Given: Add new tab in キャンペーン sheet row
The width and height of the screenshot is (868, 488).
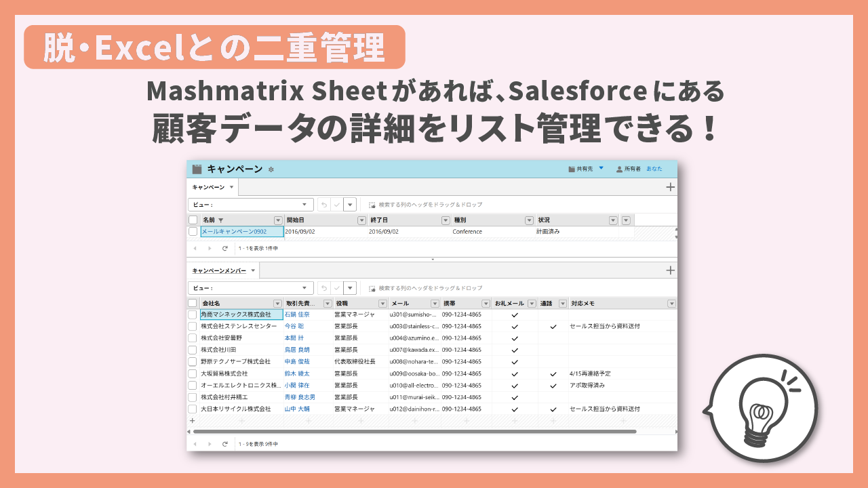Looking at the screenshot, I should 670,187.
